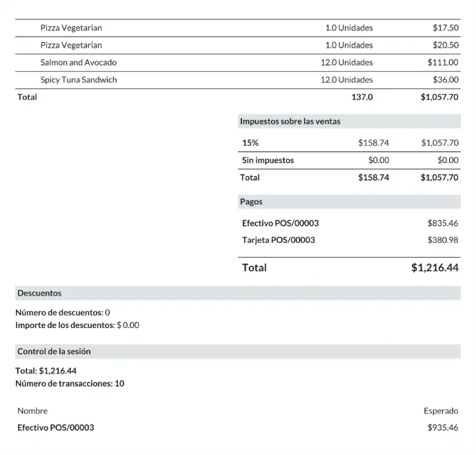Click the Pagos section header
This screenshot has width=476, height=455.
click(251, 202)
